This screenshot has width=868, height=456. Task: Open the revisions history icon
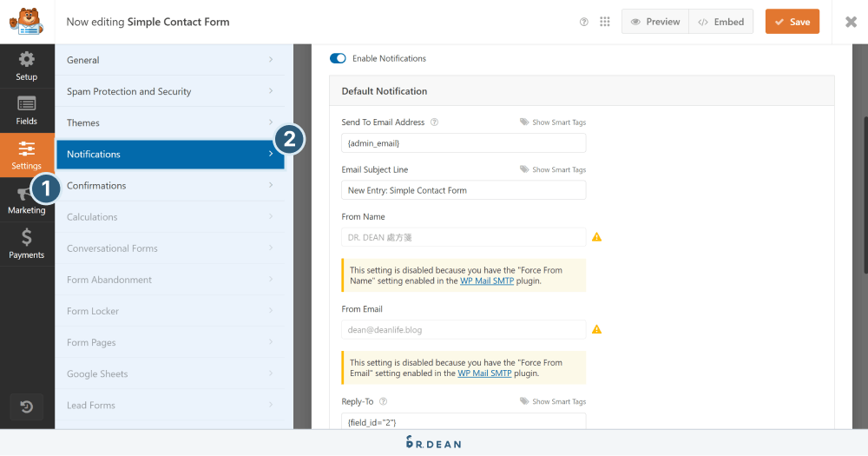(27, 407)
